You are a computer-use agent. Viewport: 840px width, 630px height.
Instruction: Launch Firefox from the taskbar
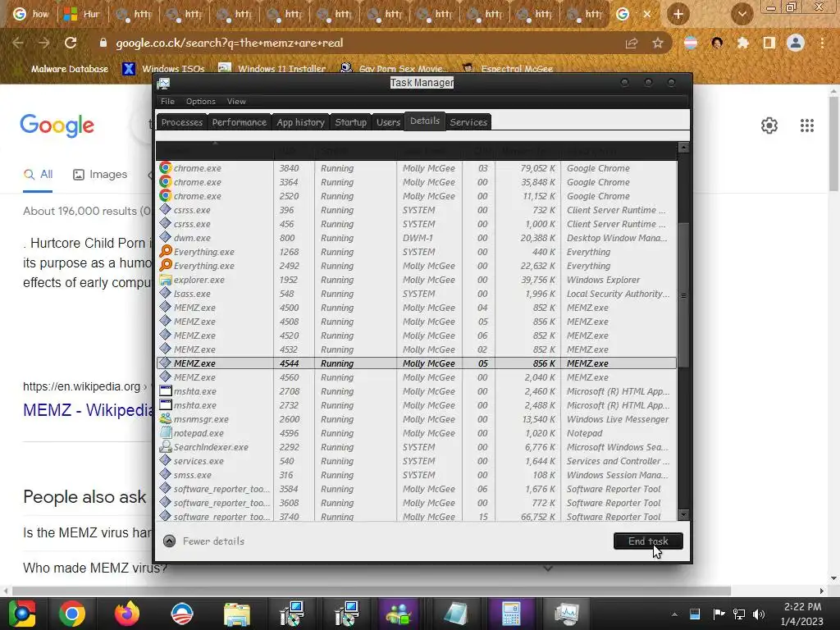tap(126, 614)
